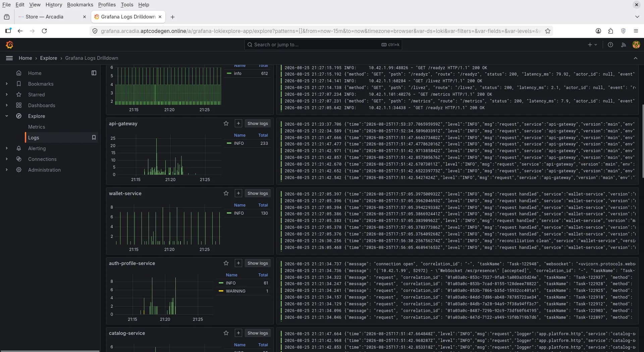Click the Explore breadcrumb link

[49, 58]
